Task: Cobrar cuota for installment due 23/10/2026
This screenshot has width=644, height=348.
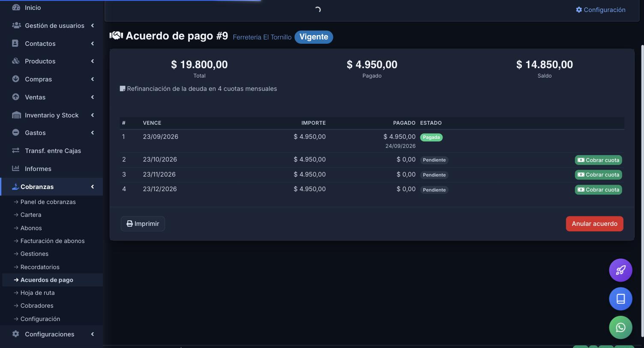Action: 598,160
